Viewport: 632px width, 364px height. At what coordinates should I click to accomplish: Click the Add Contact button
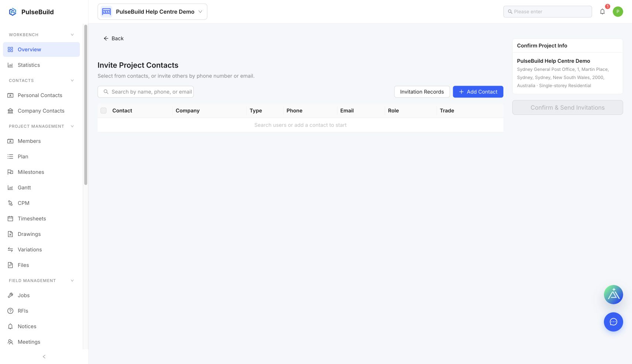pyautogui.click(x=478, y=92)
